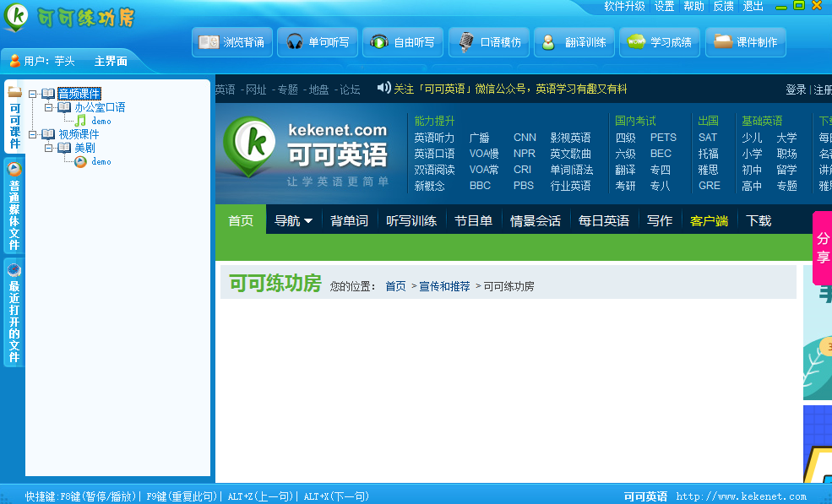832x504 pixels.
Task: Open the 单句听写 sentence dictation tool
Action: tap(318, 42)
